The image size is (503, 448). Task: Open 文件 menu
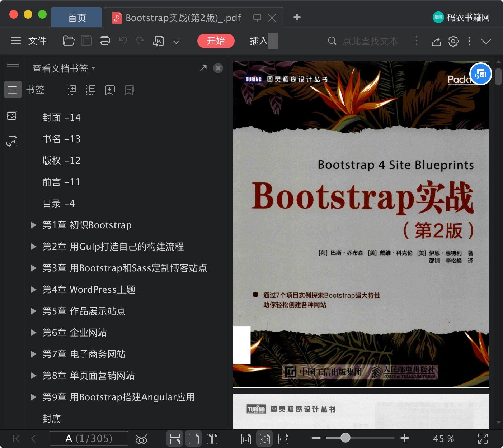[x=37, y=41]
